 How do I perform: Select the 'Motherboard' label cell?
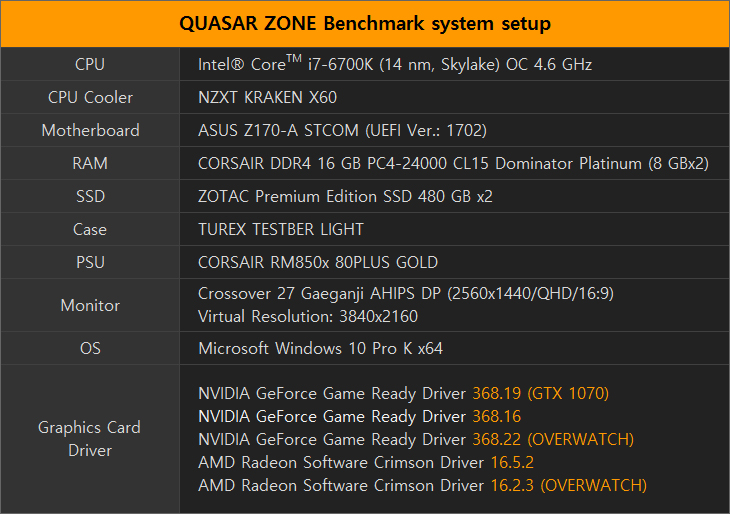(90, 130)
